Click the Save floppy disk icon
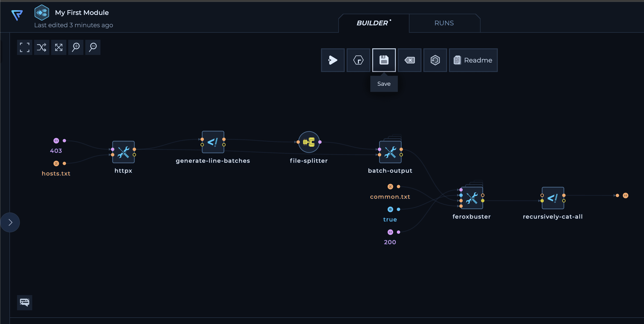The height and width of the screenshot is (324, 644). pos(384,60)
